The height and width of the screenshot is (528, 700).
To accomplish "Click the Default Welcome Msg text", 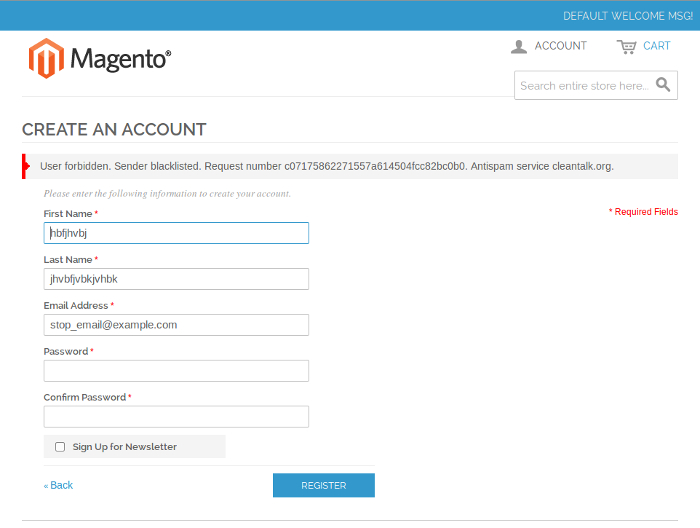I will (x=627, y=16).
